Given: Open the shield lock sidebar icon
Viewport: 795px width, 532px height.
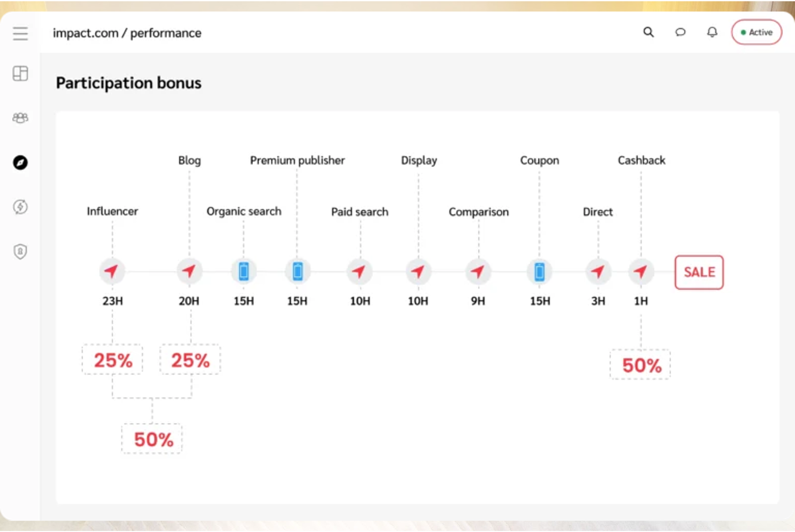Looking at the screenshot, I should tap(20, 251).
